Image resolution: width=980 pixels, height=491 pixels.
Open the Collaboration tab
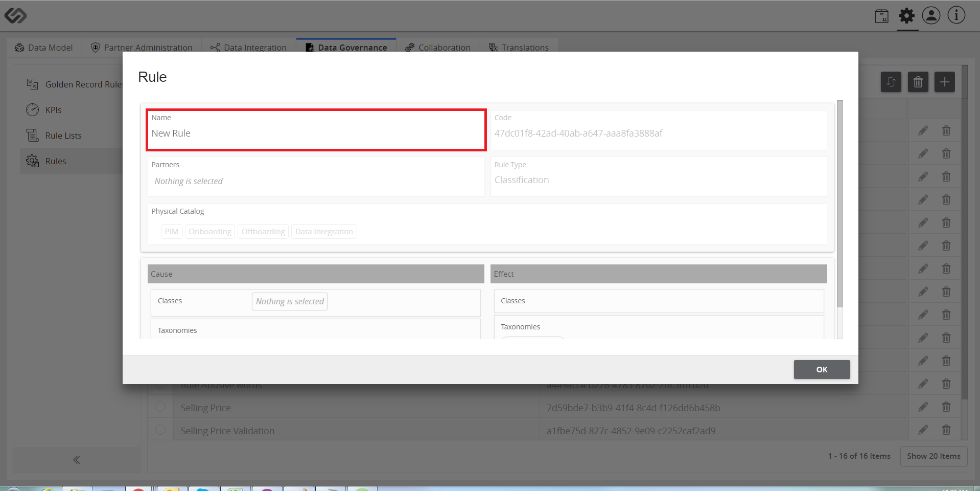[438, 47]
